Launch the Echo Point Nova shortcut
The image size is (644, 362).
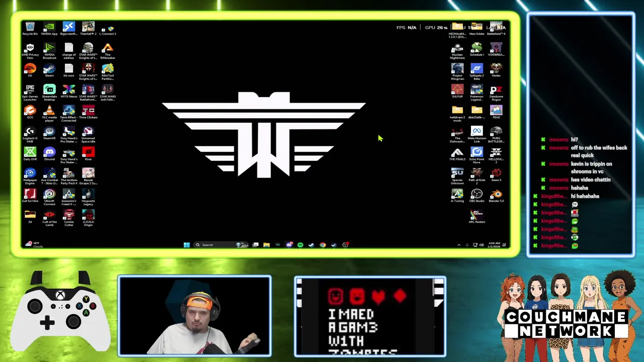pos(476,155)
